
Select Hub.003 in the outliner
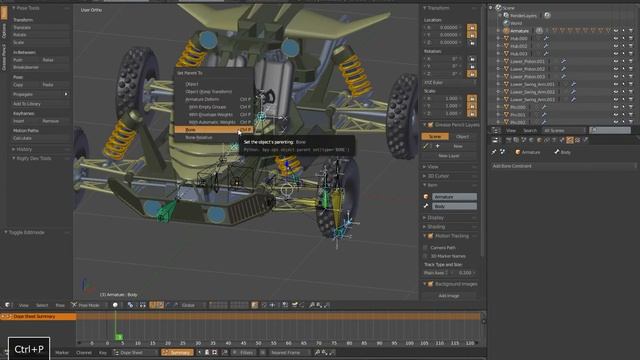pyautogui.click(x=519, y=53)
